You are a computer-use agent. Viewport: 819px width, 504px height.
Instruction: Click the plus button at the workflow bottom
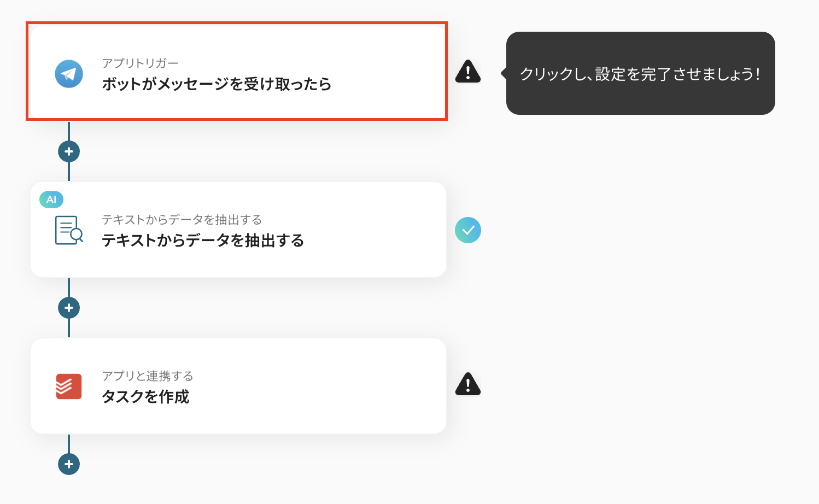69,464
